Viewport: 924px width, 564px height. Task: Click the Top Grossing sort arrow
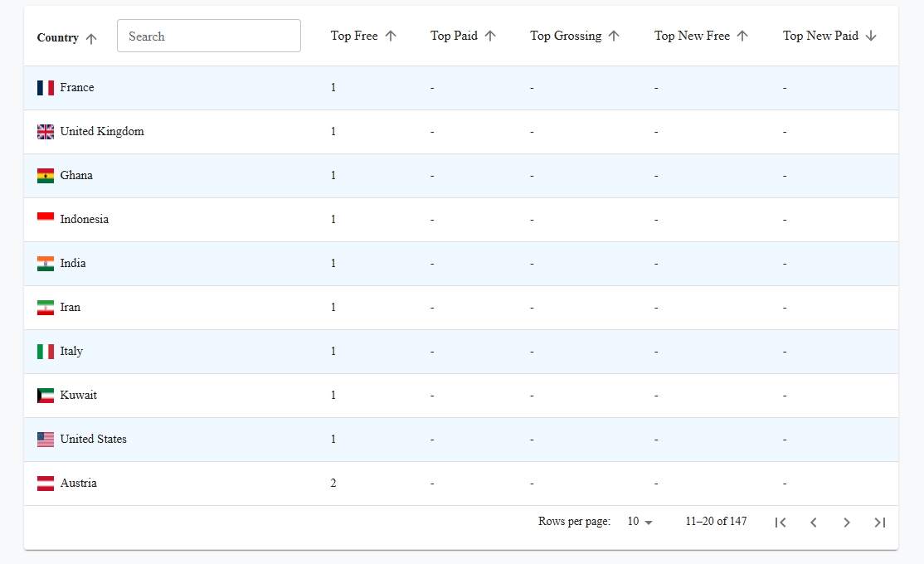pyautogui.click(x=615, y=36)
